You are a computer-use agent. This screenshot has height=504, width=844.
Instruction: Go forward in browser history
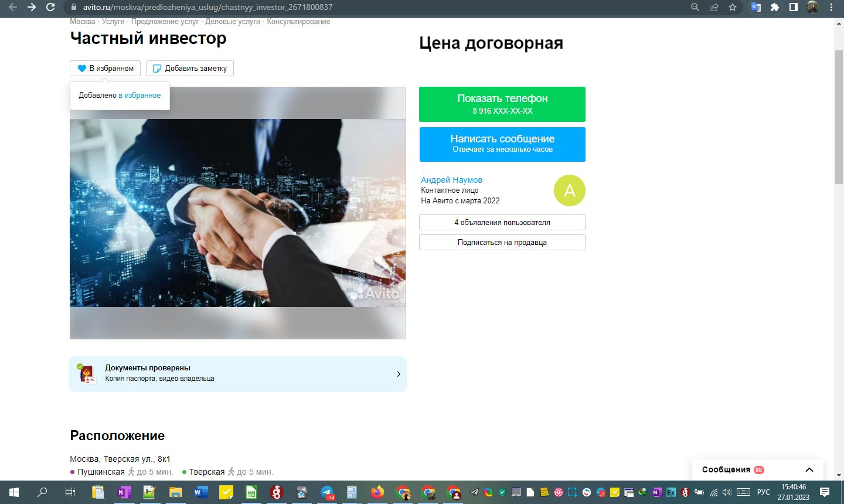tap(32, 7)
